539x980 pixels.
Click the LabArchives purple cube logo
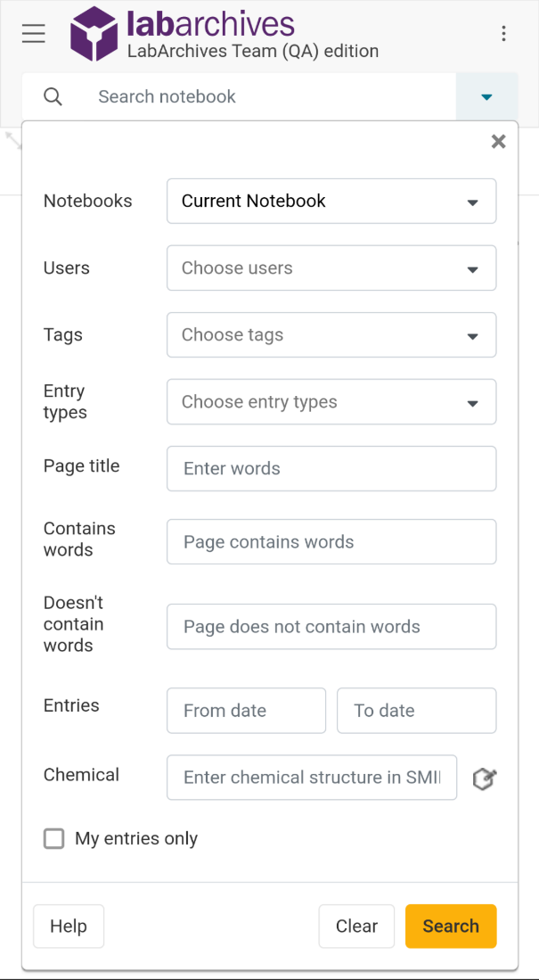click(x=94, y=34)
